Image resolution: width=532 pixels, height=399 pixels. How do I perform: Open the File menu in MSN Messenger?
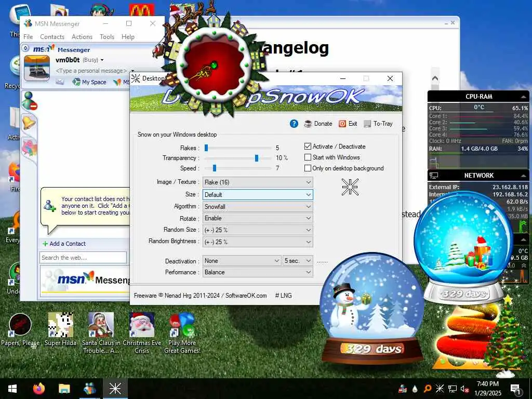pos(28,37)
